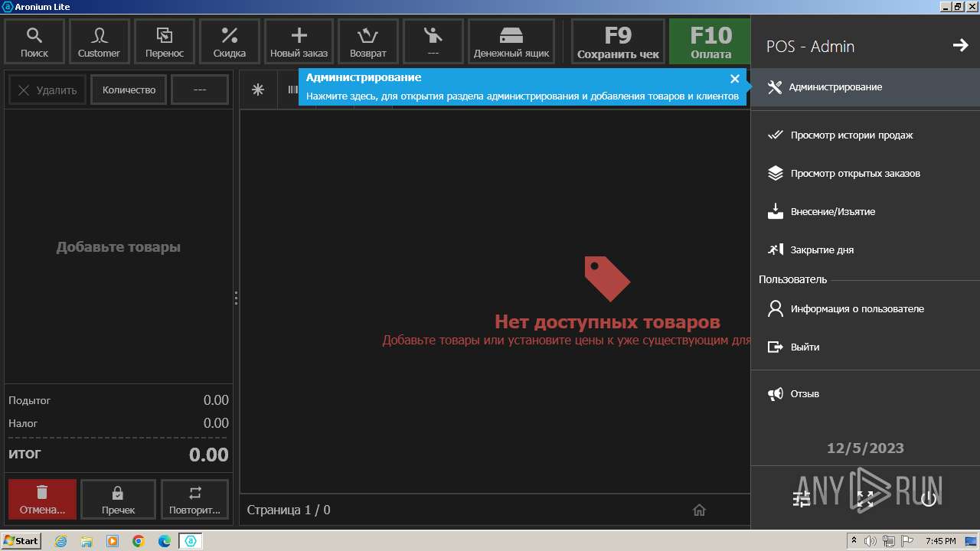
Task: Open the Денежный ящик cash drawer
Action: 511,41
